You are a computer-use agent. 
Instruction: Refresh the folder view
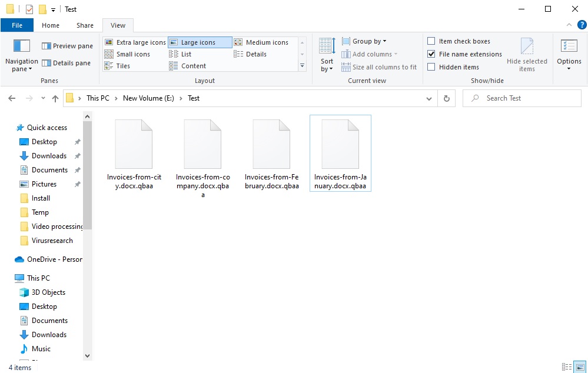point(446,98)
